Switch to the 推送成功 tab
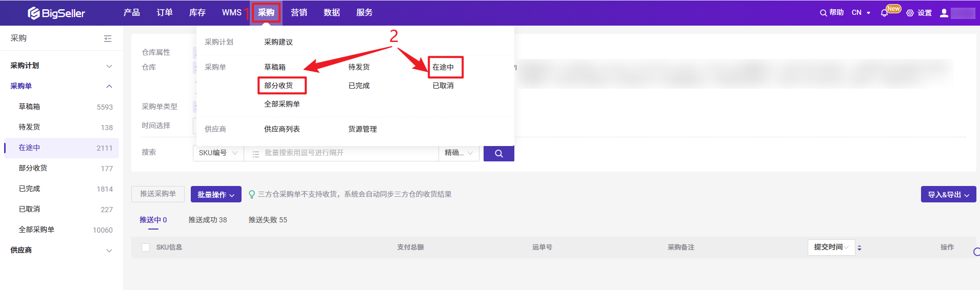This screenshot has width=980, height=290. [207, 220]
